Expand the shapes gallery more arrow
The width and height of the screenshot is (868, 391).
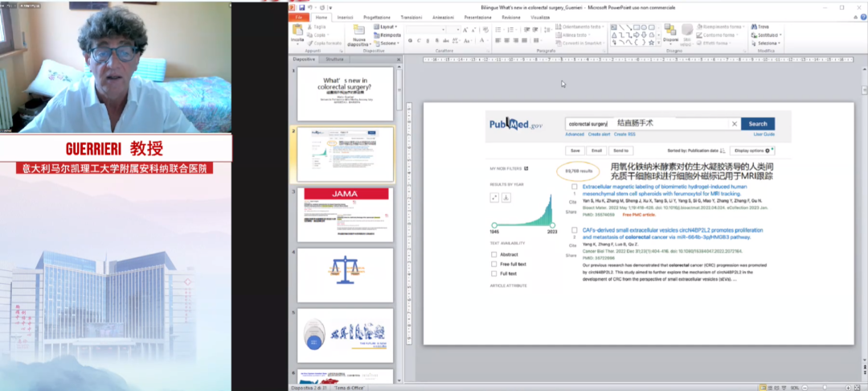point(659,43)
